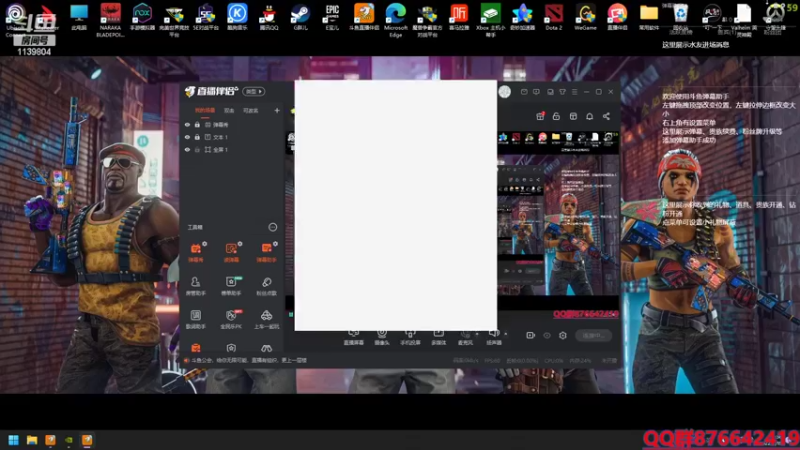This screenshot has width=800, height=450.
Task: Add a 手机投屏 phone cast source
Action: (410, 338)
